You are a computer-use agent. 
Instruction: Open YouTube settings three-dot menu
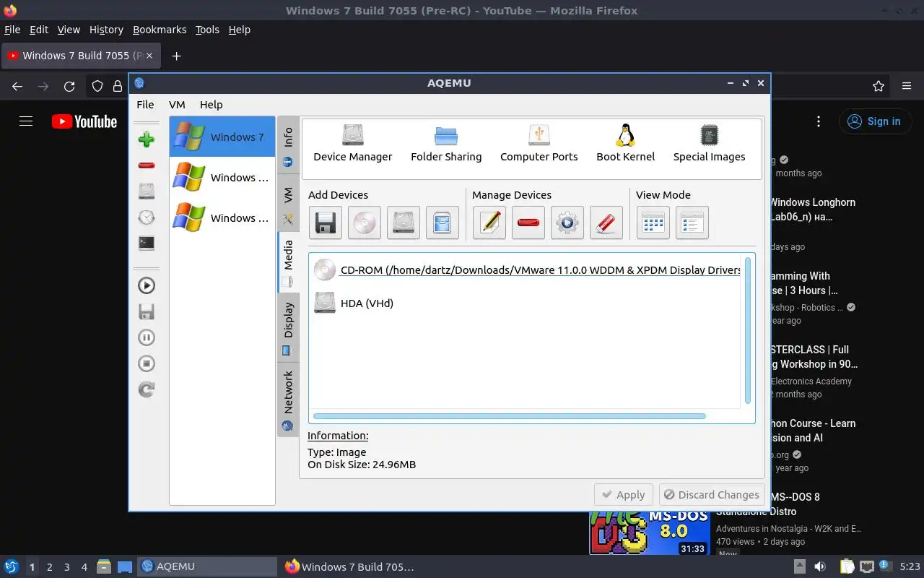coord(819,121)
